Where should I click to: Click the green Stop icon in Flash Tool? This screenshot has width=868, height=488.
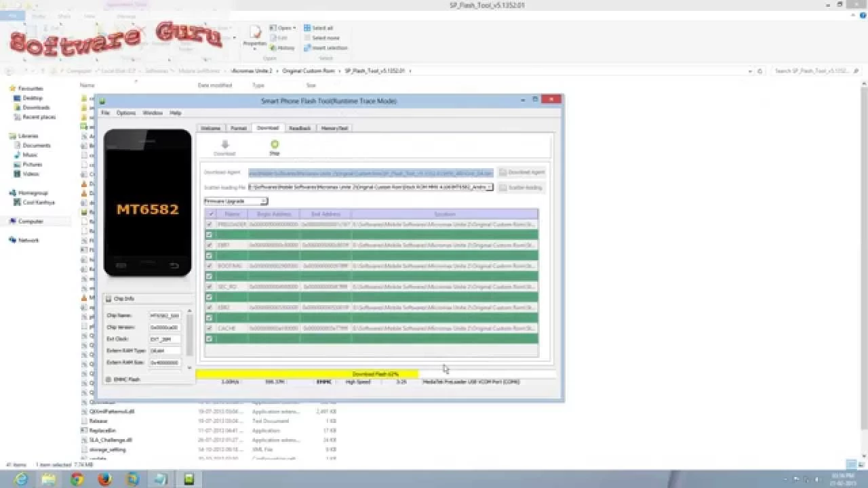275,144
